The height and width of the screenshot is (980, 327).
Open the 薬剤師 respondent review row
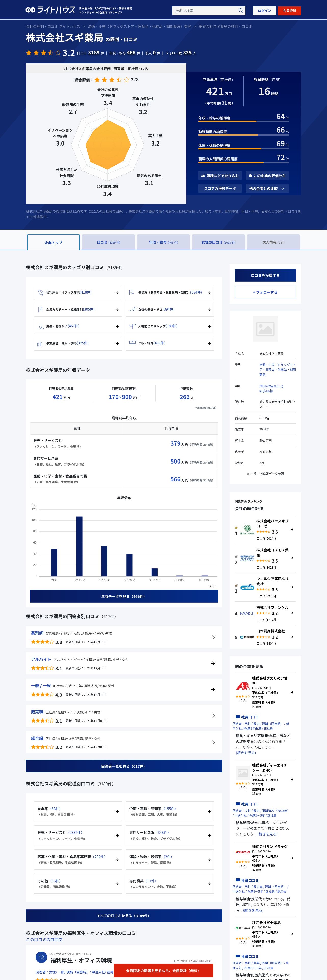click(124, 637)
